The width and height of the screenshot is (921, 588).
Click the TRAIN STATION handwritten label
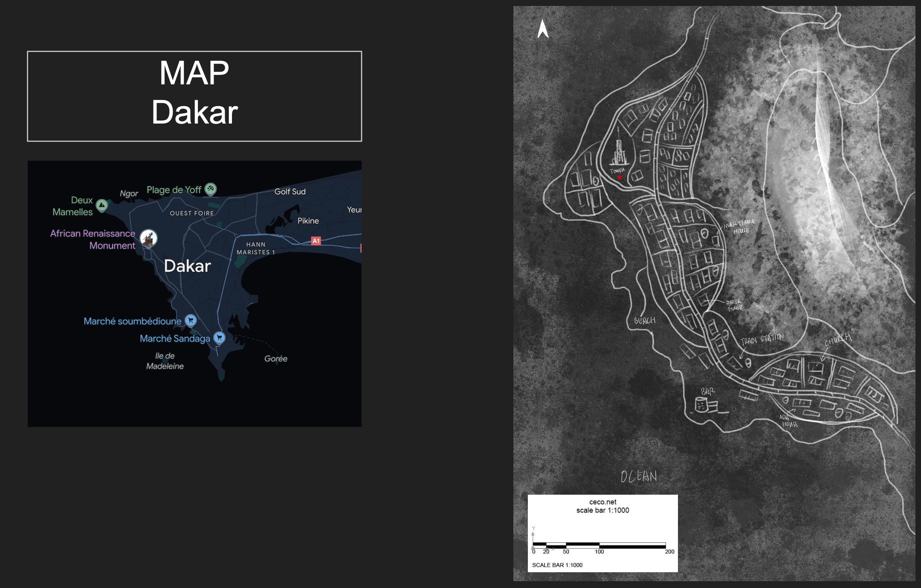pos(762,339)
